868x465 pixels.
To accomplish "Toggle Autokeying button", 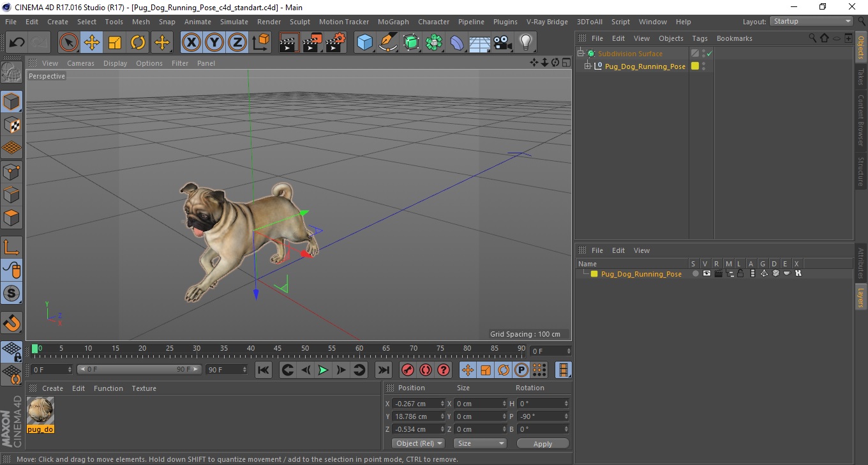I will pos(426,370).
